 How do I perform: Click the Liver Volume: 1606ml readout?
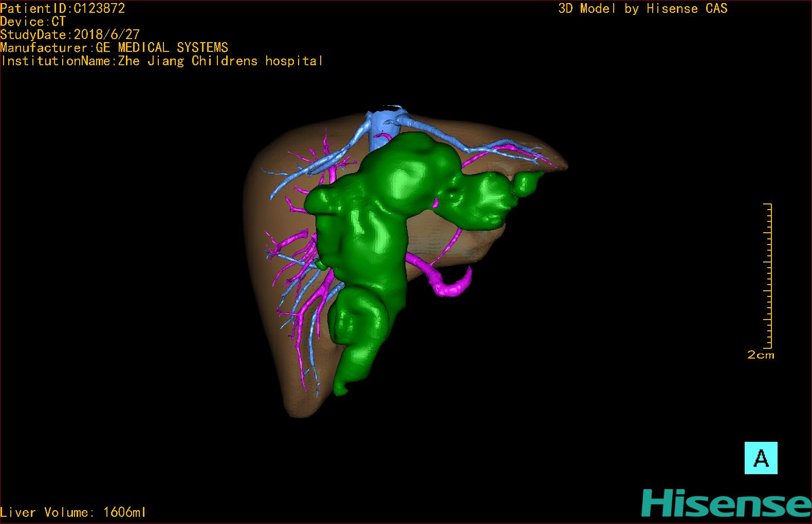click(x=73, y=512)
